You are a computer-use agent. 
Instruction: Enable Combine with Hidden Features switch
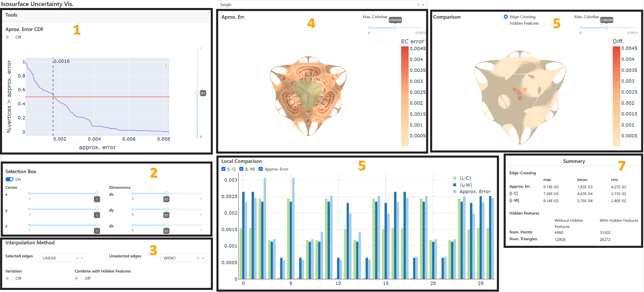click(78, 278)
